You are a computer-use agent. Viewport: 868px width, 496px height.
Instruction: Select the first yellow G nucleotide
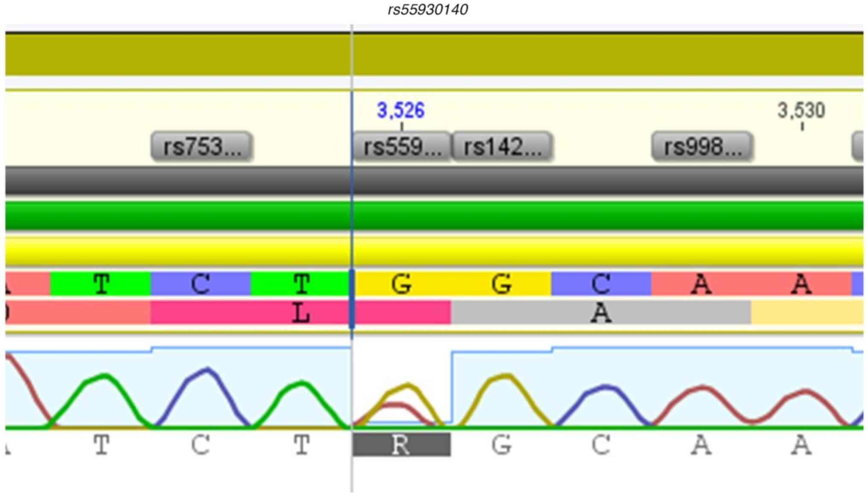click(x=401, y=284)
